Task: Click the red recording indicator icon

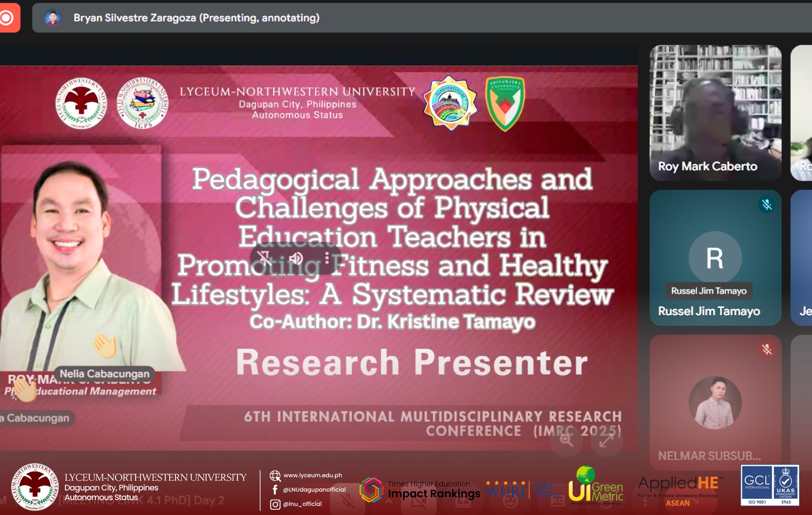Action: point(7,18)
